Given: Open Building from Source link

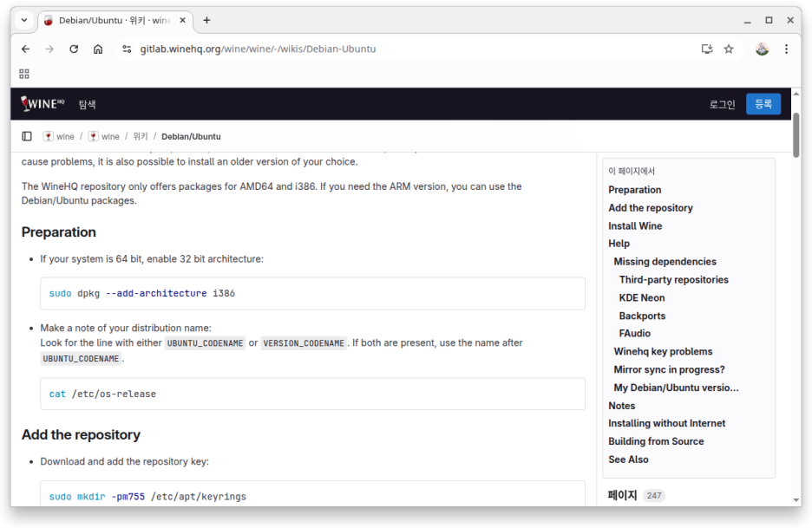Looking at the screenshot, I should (x=656, y=442).
